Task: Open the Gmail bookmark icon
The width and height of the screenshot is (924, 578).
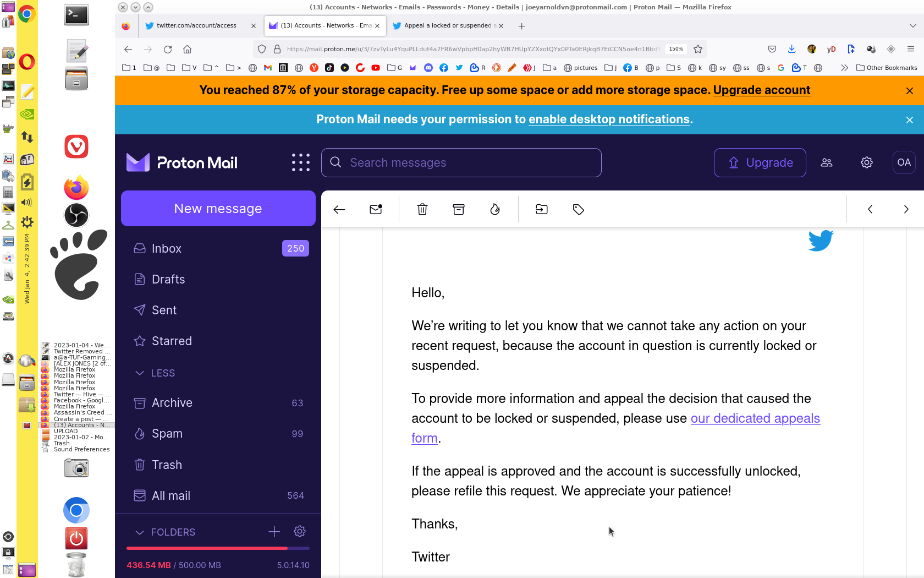Action: [x=268, y=68]
